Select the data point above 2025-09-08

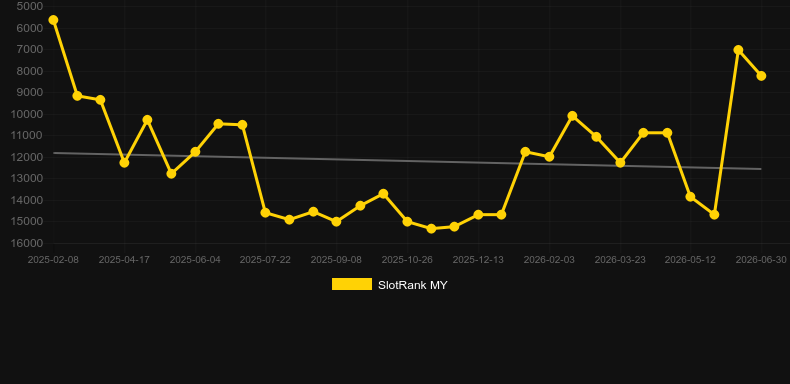336,221
